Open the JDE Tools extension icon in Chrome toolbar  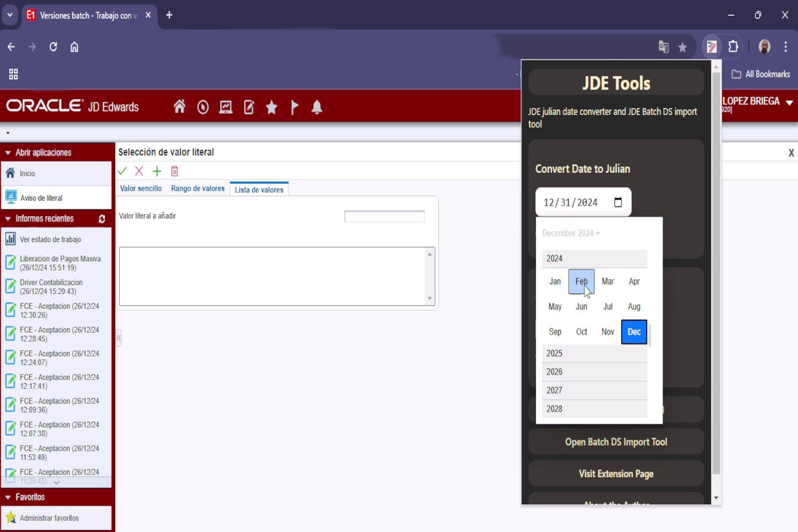[712, 47]
